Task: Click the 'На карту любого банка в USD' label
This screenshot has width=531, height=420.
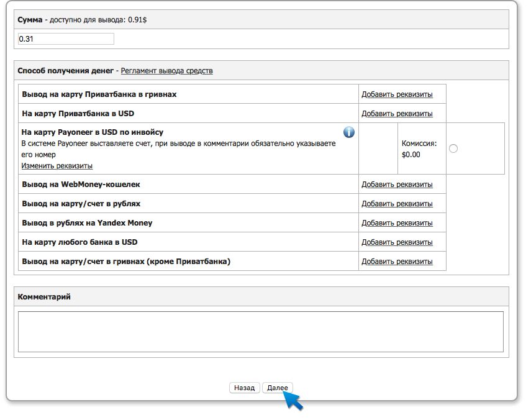Action: 79,242
